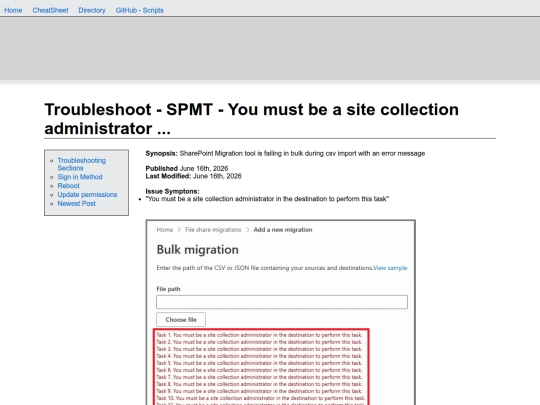Click the Task 1 error line
The image size is (540, 405).
point(259,335)
